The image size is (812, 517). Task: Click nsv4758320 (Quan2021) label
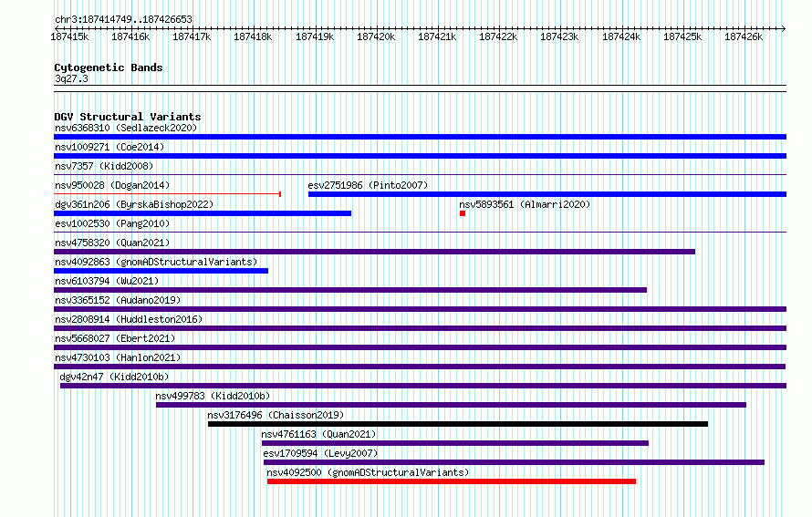click(112, 243)
